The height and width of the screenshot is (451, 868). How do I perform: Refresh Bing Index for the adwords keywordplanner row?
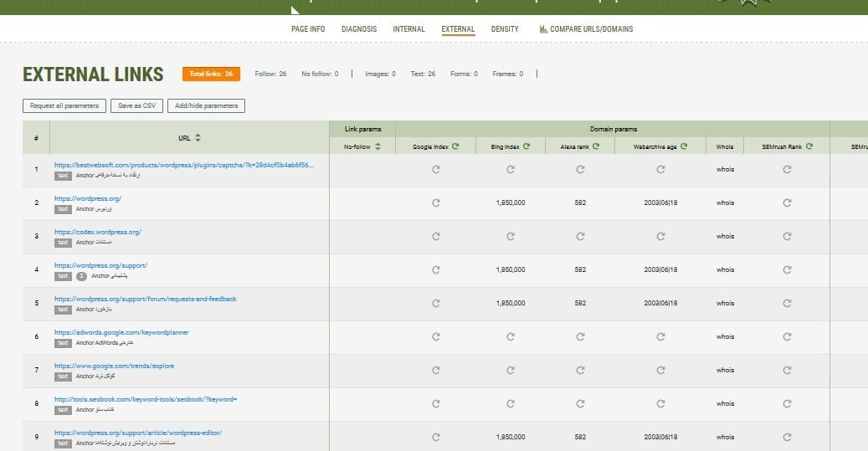511,336
